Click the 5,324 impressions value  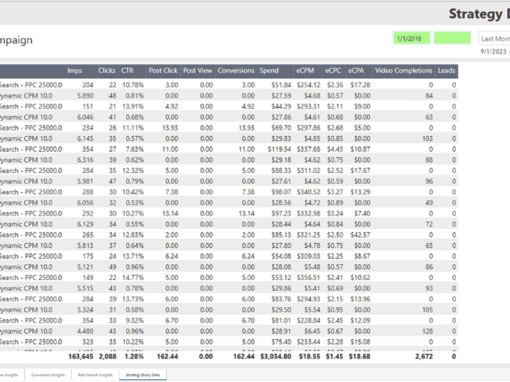(x=85, y=310)
